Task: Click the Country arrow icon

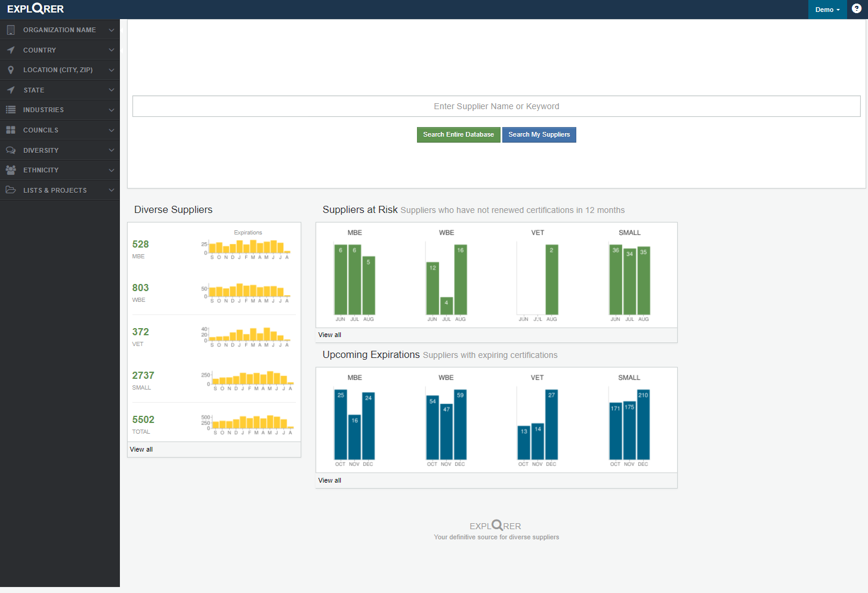Action: pyautogui.click(x=11, y=50)
